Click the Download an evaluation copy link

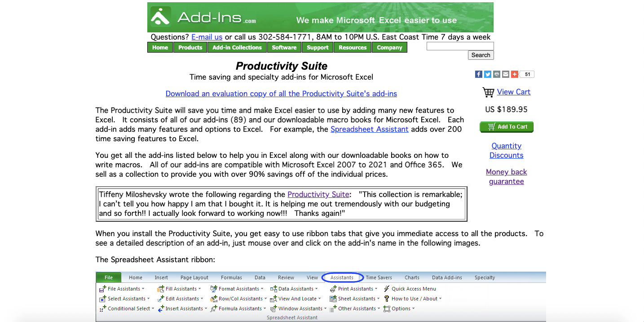(281, 94)
